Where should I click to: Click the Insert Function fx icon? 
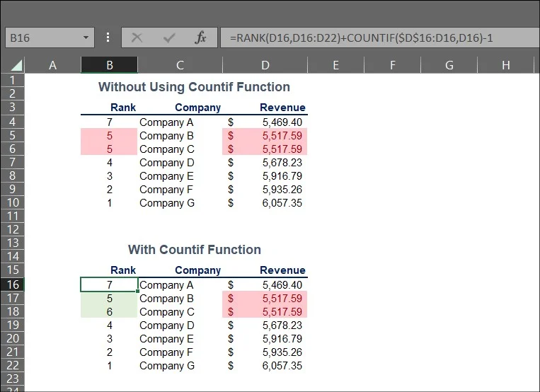200,38
